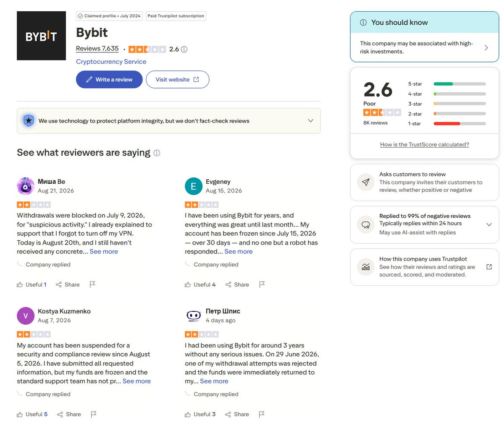Share Миша Ве's review

click(68, 284)
